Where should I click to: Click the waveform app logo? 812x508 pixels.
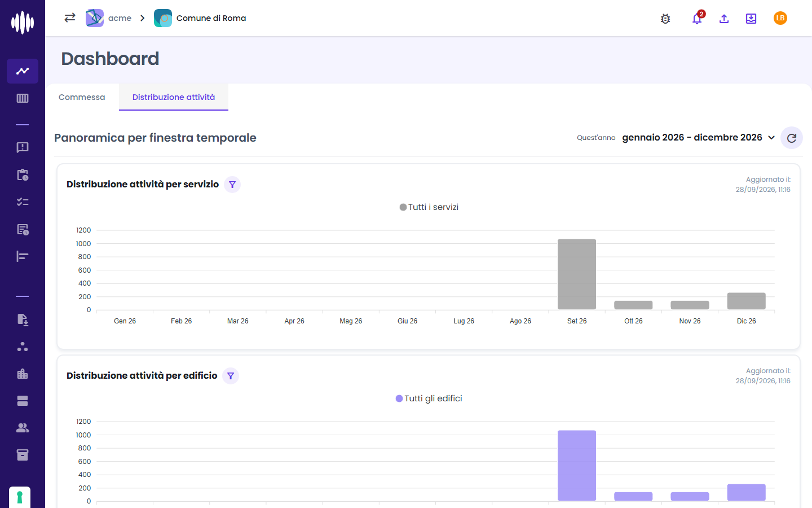coord(23,23)
